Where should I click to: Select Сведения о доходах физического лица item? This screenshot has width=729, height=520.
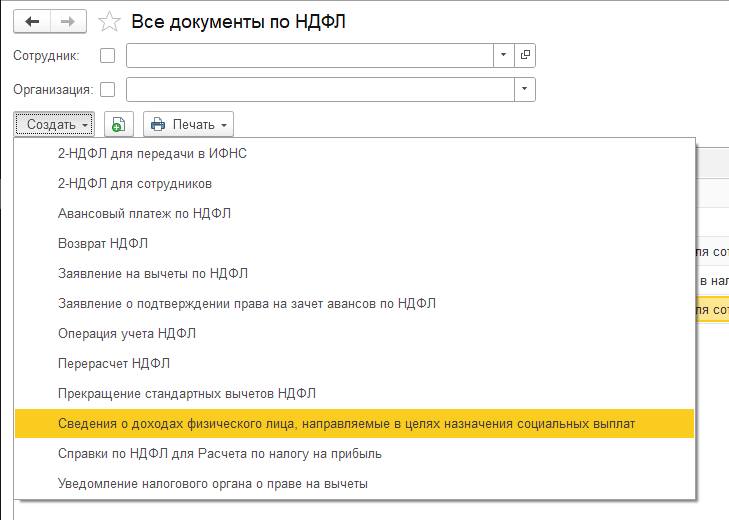(x=347, y=424)
